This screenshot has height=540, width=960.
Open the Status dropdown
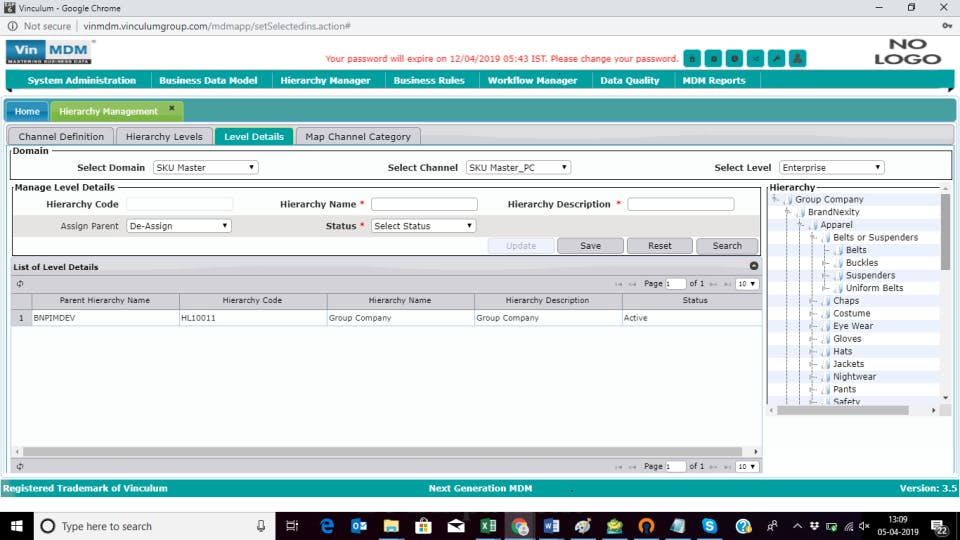click(423, 226)
